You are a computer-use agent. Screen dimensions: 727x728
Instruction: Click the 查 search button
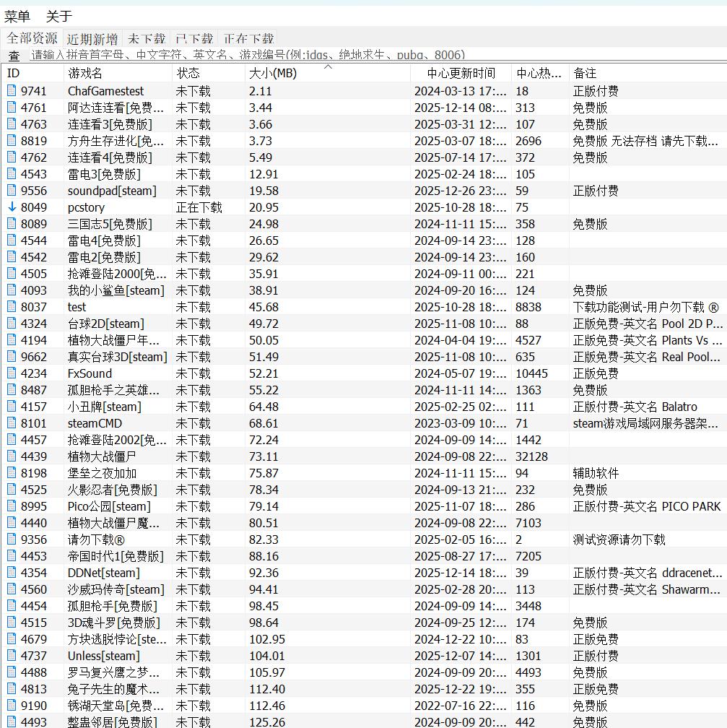(14, 56)
